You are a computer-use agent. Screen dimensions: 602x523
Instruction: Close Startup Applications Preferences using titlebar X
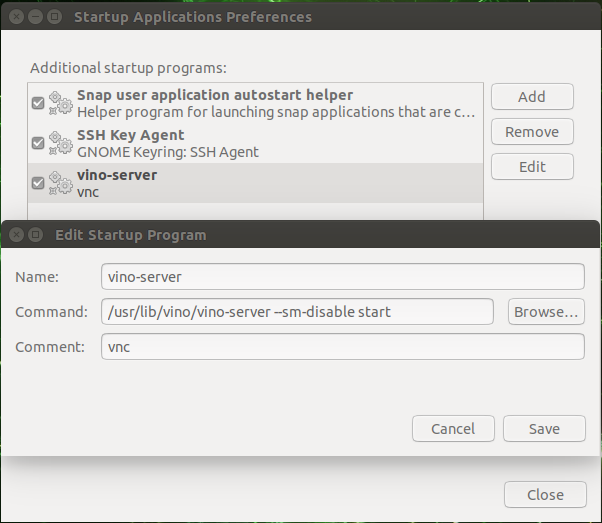pos(17,17)
